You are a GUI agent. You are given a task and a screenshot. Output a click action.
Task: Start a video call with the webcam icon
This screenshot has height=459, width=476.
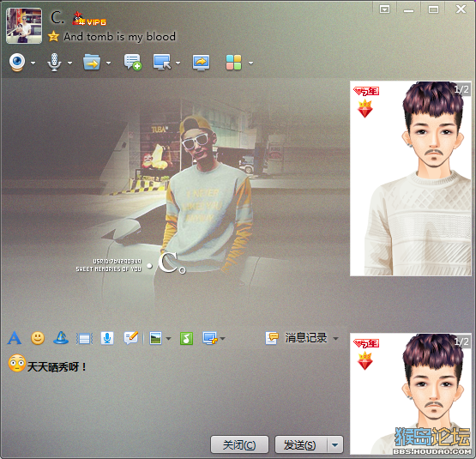click(17, 63)
